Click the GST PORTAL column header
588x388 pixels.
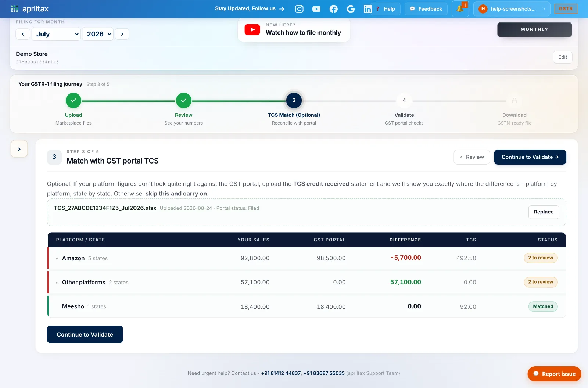tap(330, 240)
